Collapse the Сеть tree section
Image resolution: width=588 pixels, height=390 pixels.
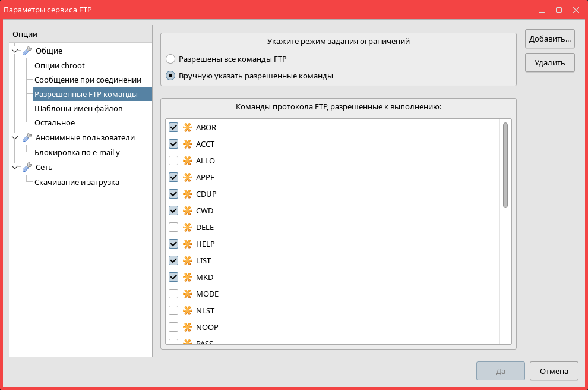coord(15,168)
